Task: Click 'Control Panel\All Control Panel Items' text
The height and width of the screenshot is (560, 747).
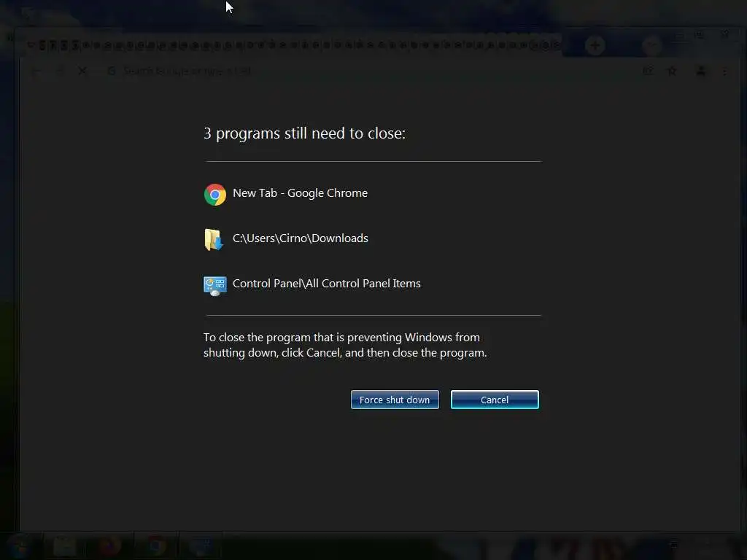Action: coord(326,284)
